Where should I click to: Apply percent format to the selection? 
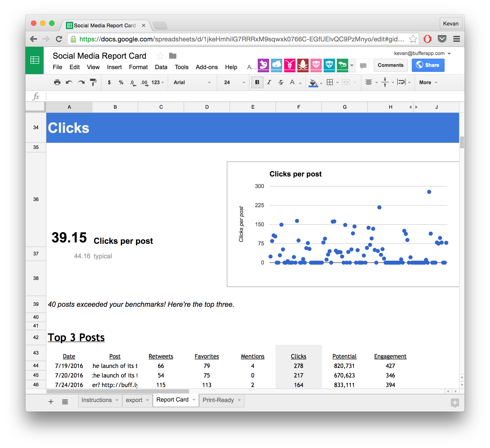pos(121,83)
